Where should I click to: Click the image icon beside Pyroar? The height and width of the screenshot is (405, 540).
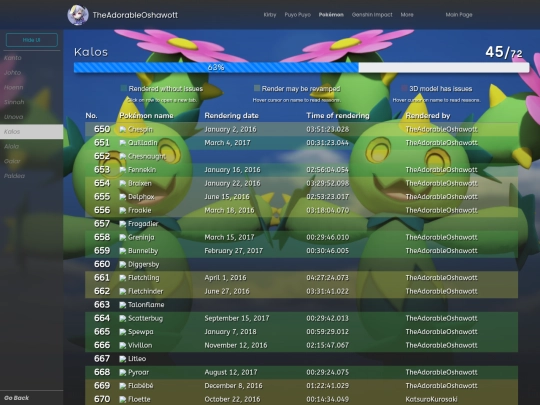(123, 372)
